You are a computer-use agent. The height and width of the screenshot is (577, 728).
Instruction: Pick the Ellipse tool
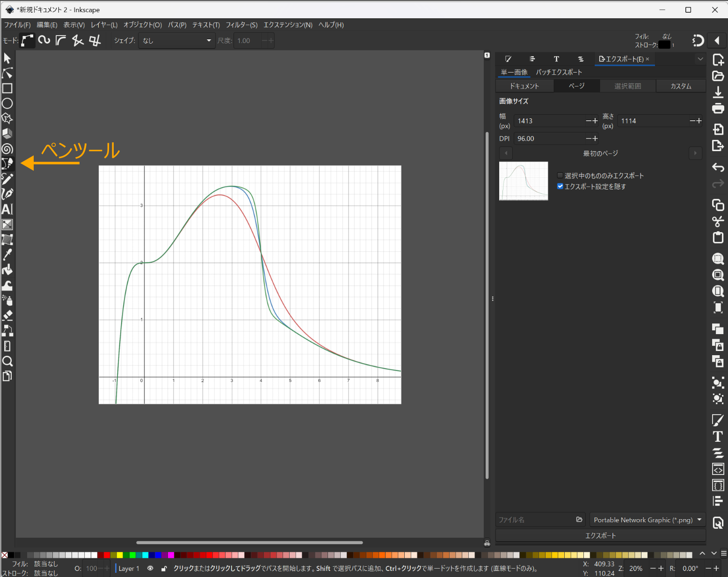click(x=7, y=103)
